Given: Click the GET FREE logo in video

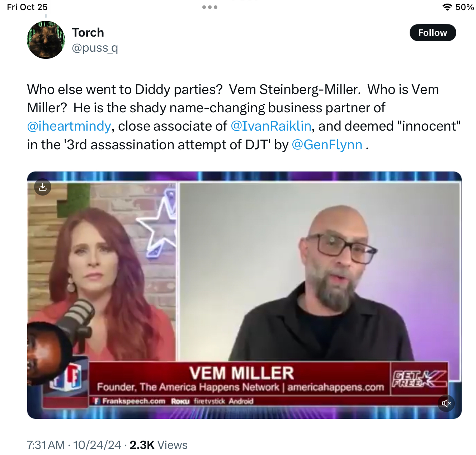Looking at the screenshot, I should [419, 379].
